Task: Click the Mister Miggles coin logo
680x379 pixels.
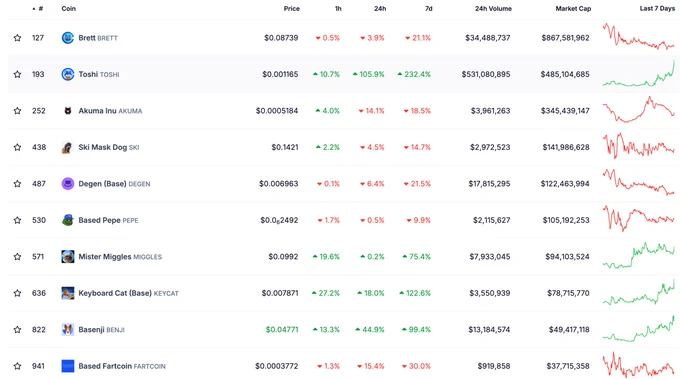Action: (x=68, y=256)
